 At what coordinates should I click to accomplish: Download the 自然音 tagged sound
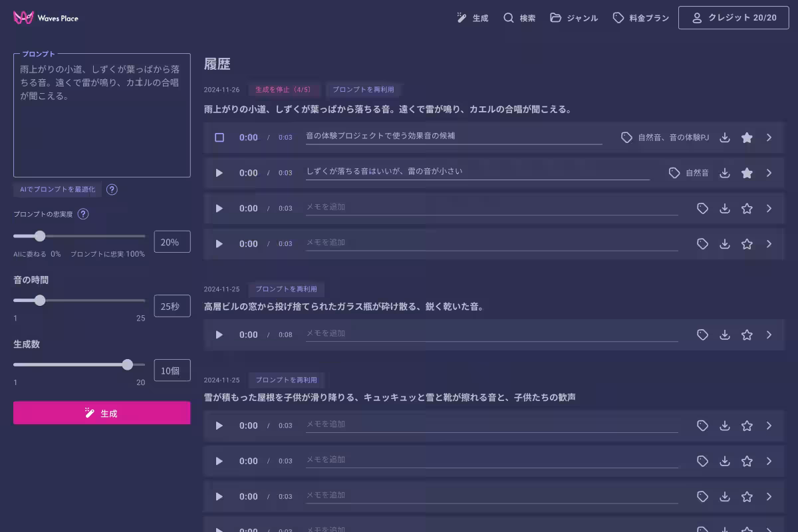[724, 172]
